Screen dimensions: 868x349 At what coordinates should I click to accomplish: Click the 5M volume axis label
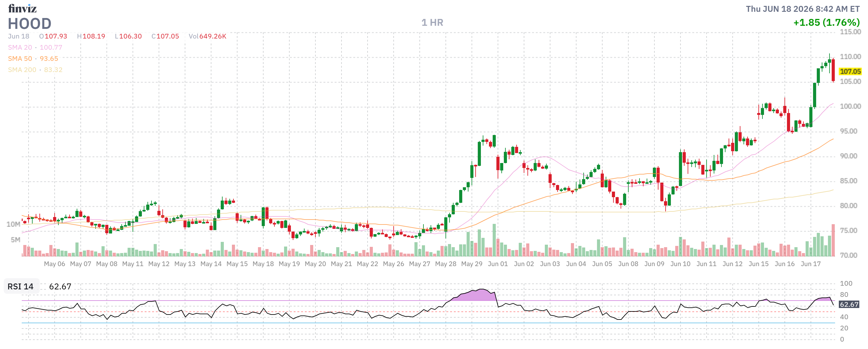[16, 240]
